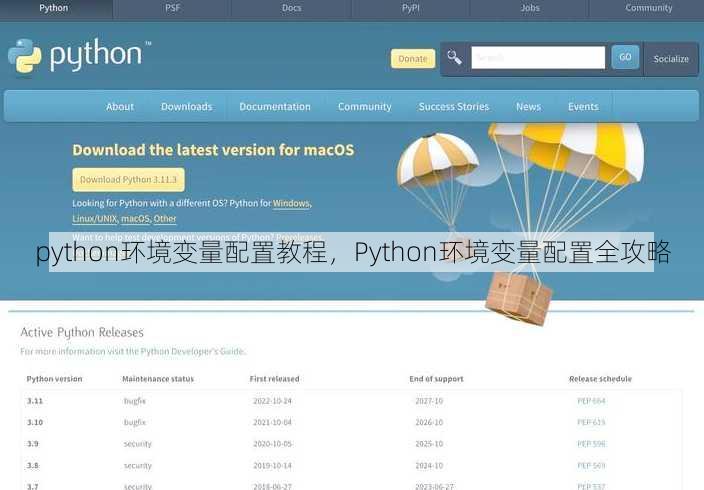Open the About navigation menu
The image size is (704, 490).
pos(120,107)
